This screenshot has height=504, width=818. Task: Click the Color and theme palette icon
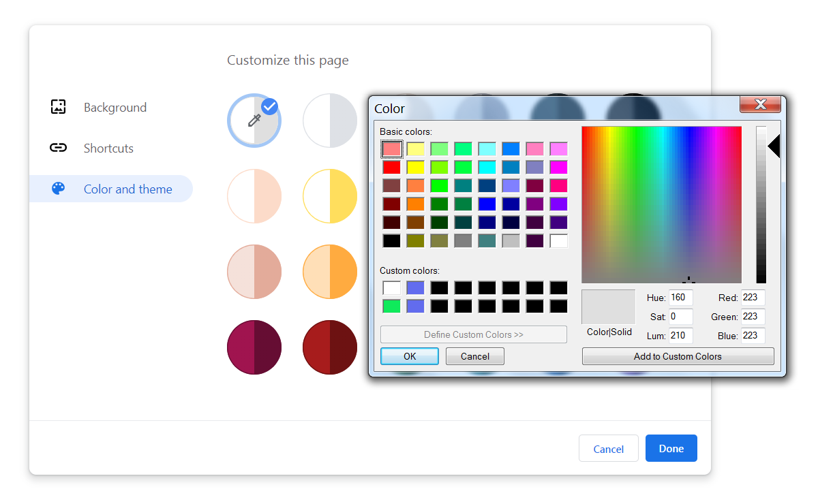[58, 189]
